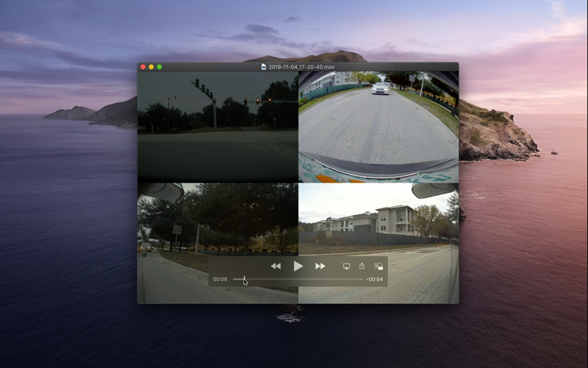Enable picture-in-picture mode
Viewport: 588px width, 368px height.
(x=379, y=266)
